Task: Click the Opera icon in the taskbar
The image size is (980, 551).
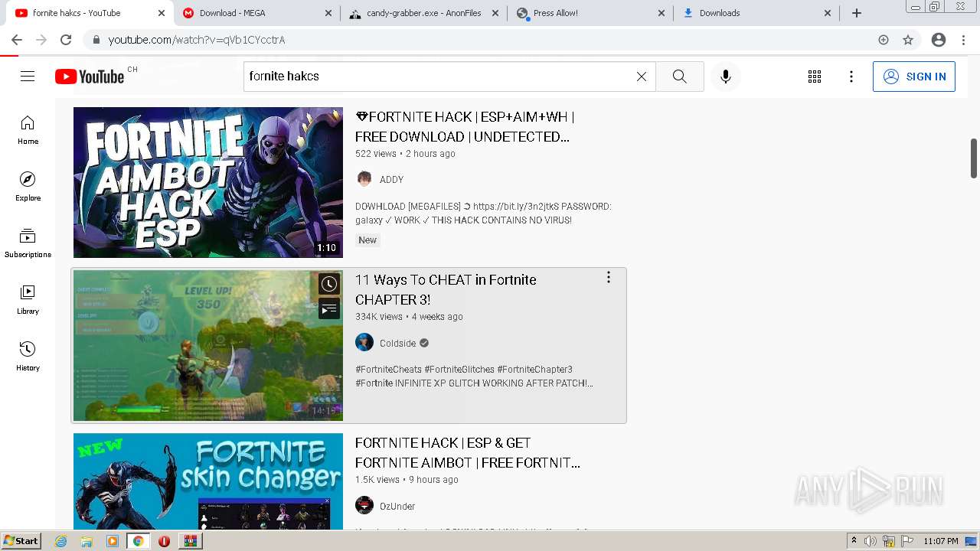Action: pos(164,541)
